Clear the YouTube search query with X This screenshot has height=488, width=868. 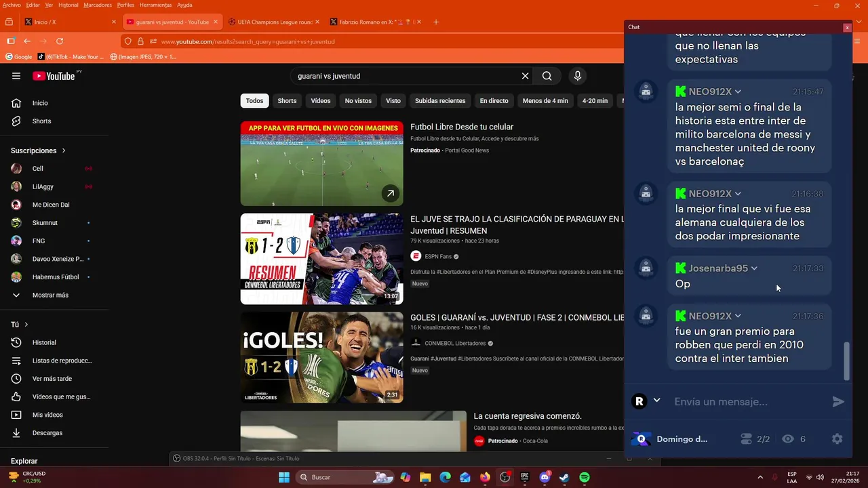pyautogui.click(x=525, y=76)
